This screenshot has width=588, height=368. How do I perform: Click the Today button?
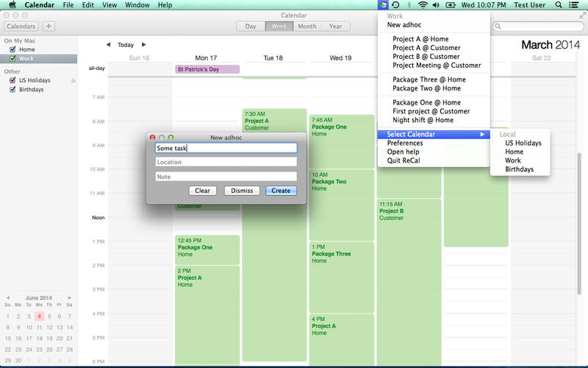[126, 45]
